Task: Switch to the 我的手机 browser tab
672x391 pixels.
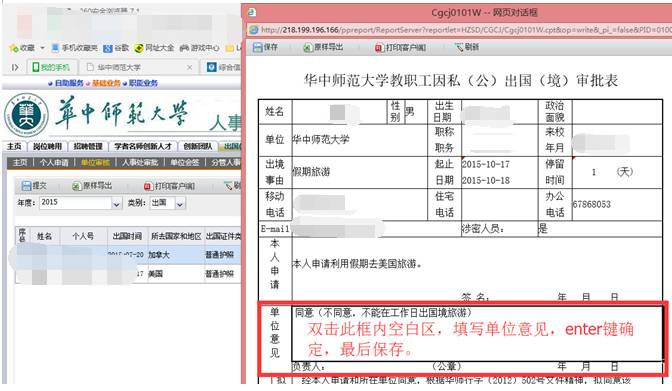Action: click(52, 67)
